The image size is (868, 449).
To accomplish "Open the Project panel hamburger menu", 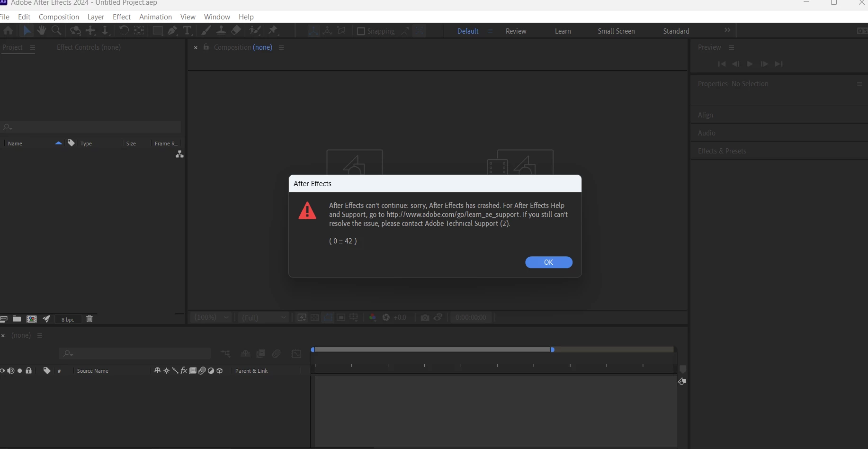I will click(x=33, y=47).
